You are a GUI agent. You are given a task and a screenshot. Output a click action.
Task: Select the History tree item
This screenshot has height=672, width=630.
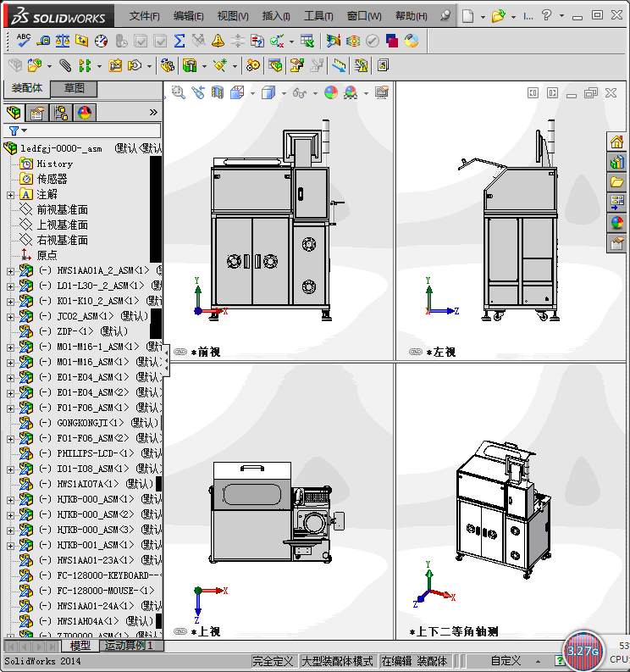[55, 164]
